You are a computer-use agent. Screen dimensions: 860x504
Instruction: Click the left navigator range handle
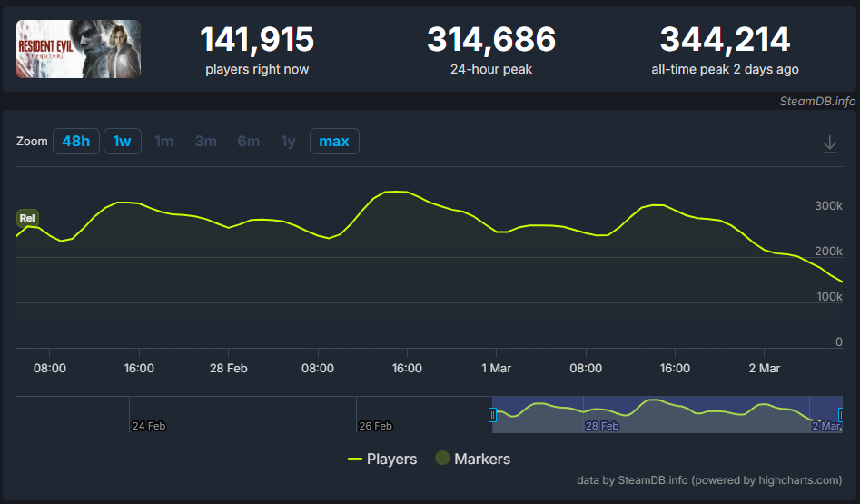point(492,415)
